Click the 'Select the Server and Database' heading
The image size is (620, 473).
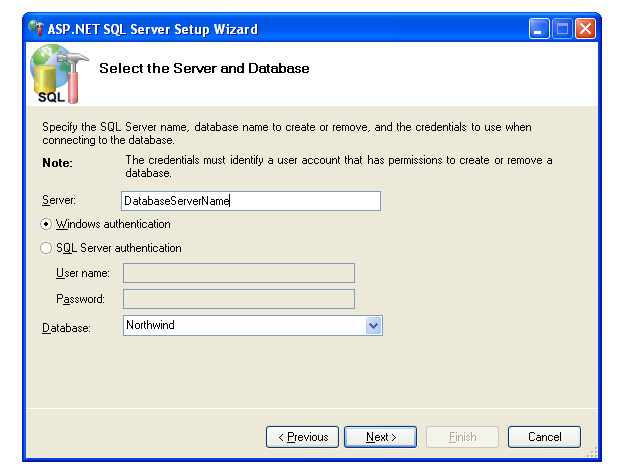(204, 68)
